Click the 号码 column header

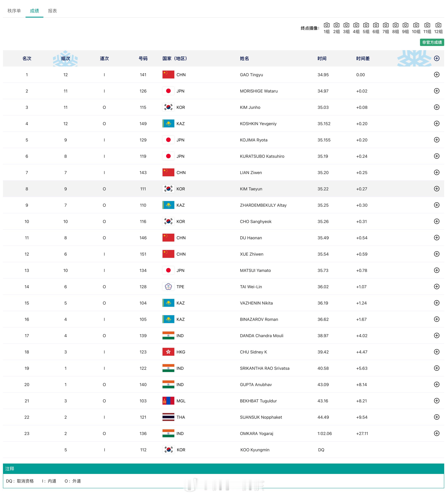click(x=143, y=58)
